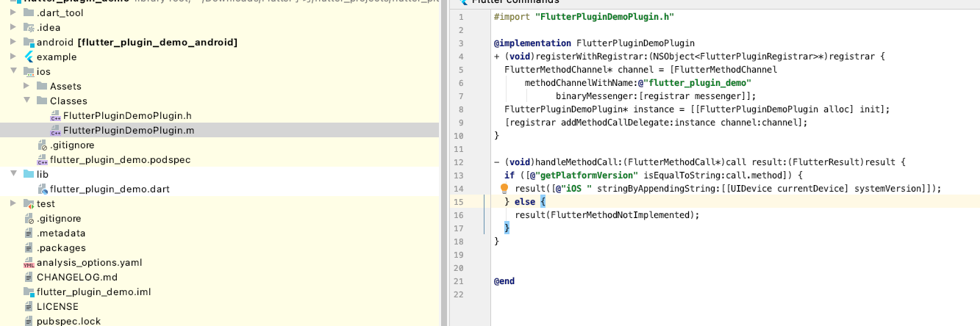This screenshot has width=980, height=326.
Task: Select .packages in project tree
Action: (61, 247)
